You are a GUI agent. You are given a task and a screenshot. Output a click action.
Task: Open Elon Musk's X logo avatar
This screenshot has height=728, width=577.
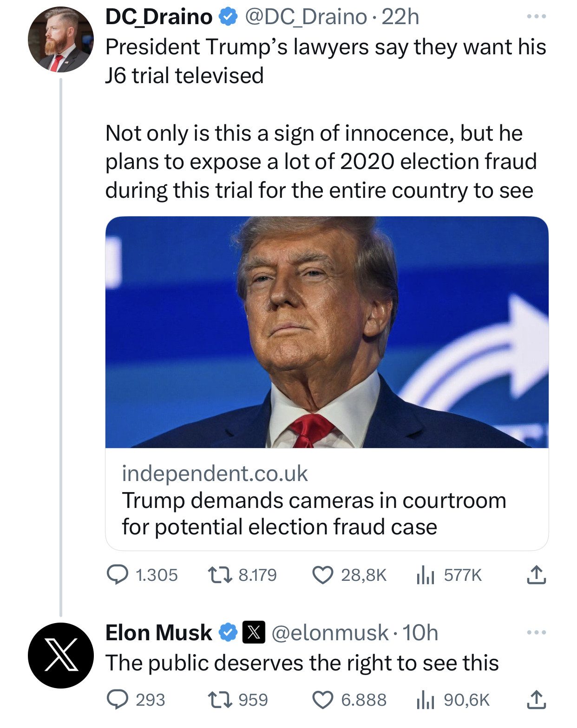click(x=61, y=655)
